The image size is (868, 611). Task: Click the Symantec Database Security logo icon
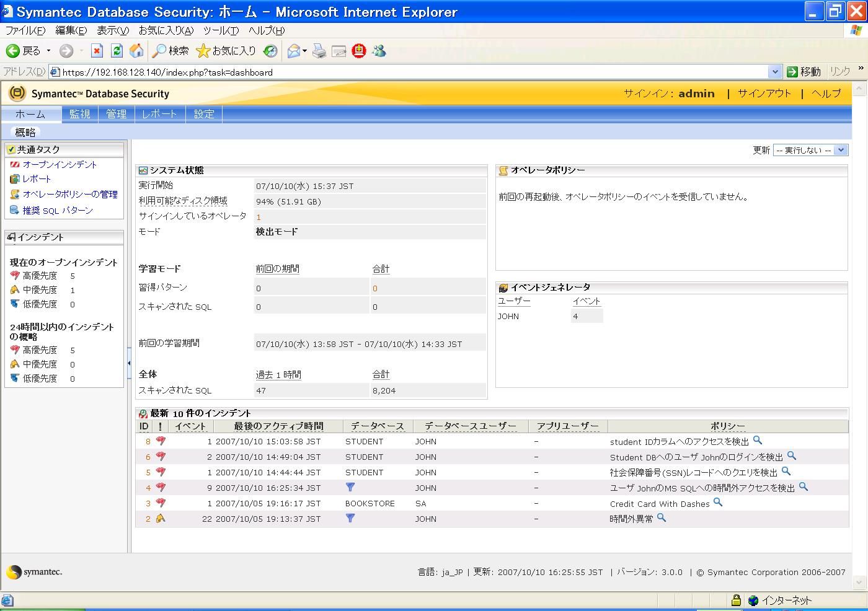(x=17, y=94)
